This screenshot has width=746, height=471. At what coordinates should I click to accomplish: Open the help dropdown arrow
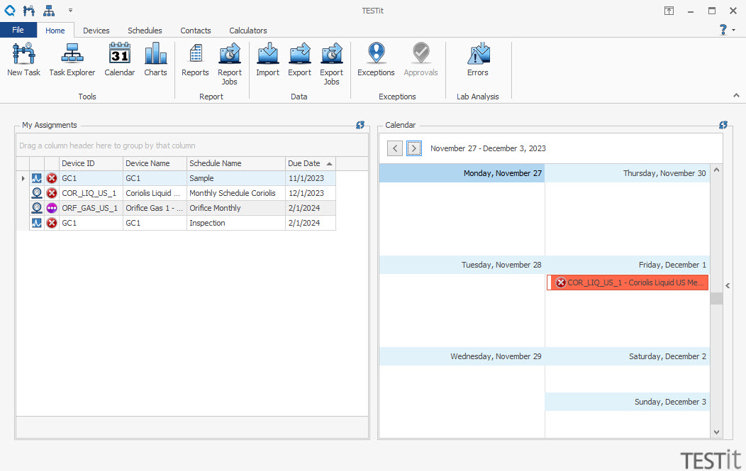pyautogui.click(x=734, y=30)
